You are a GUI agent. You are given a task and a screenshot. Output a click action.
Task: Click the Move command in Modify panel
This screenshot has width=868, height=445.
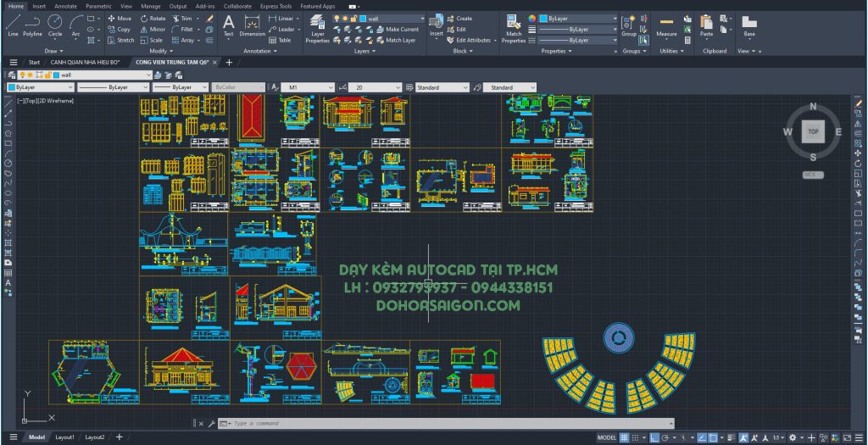pyautogui.click(x=119, y=19)
